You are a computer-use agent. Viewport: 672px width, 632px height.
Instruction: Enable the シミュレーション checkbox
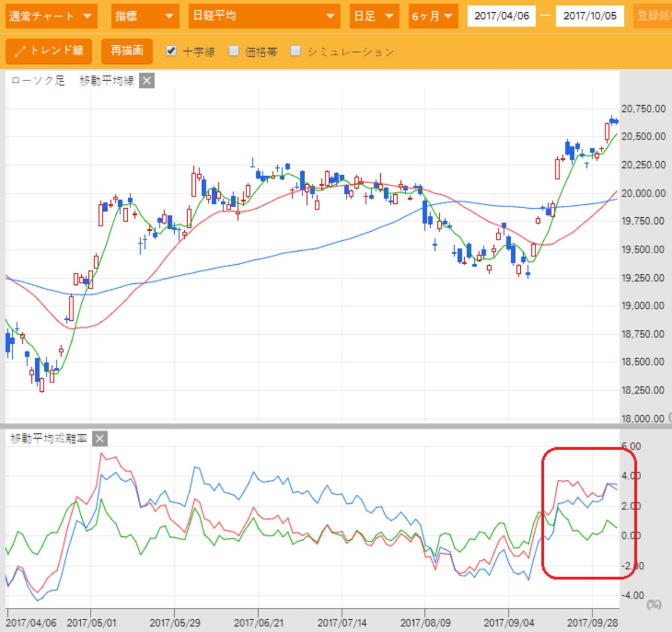click(296, 51)
